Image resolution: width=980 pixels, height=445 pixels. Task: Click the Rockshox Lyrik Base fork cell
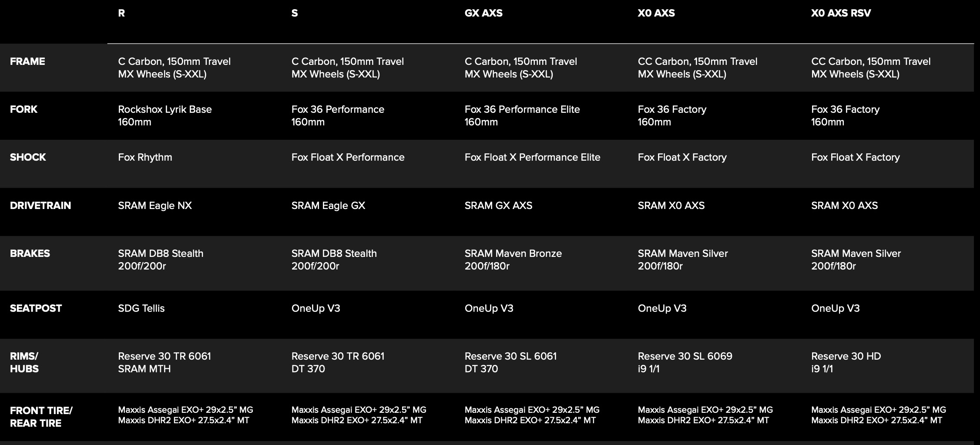[164, 115]
